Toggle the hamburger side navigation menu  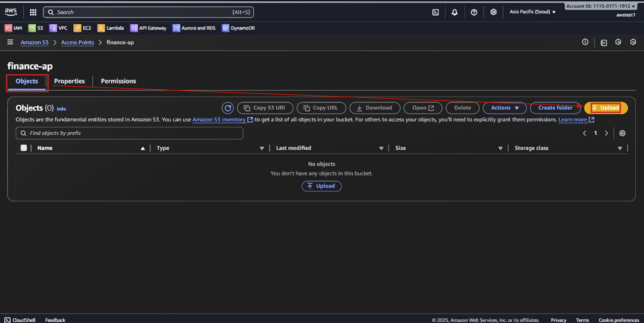pyautogui.click(x=10, y=42)
